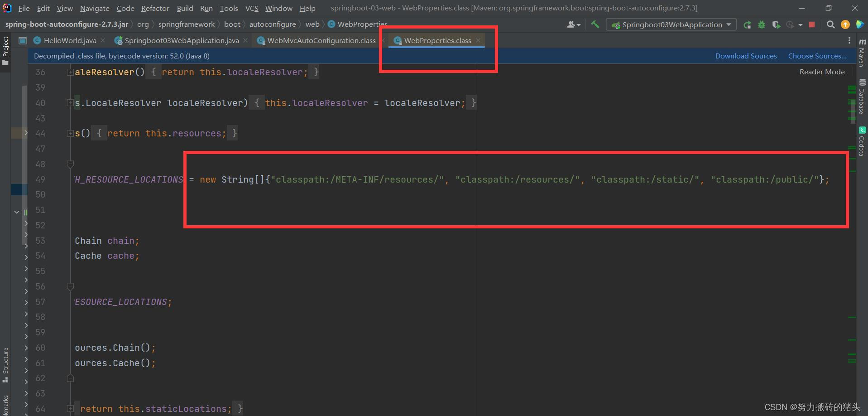Open the File menu
Image resolution: width=868 pixels, height=416 pixels.
pyautogui.click(x=24, y=8)
